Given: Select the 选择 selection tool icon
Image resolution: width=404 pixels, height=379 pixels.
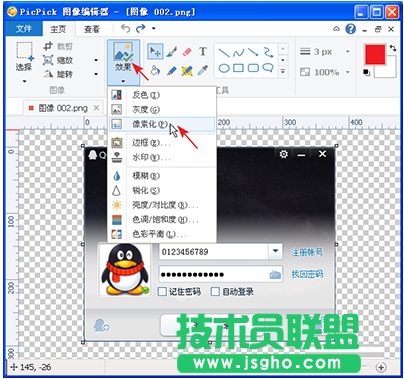Looking at the screenshot, I should pyautogui.click(x=24, y=52).
